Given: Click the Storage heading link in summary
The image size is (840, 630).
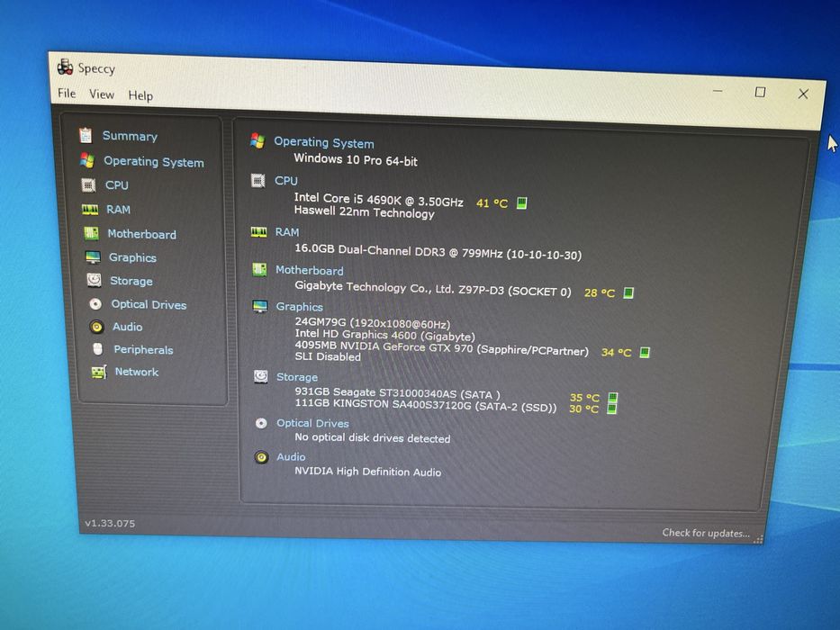Looking at the screenshot, I should [x=297, y=377].
